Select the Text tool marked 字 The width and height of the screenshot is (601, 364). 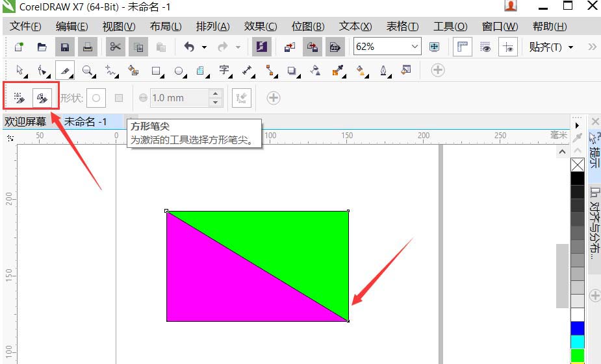(225, 71)
